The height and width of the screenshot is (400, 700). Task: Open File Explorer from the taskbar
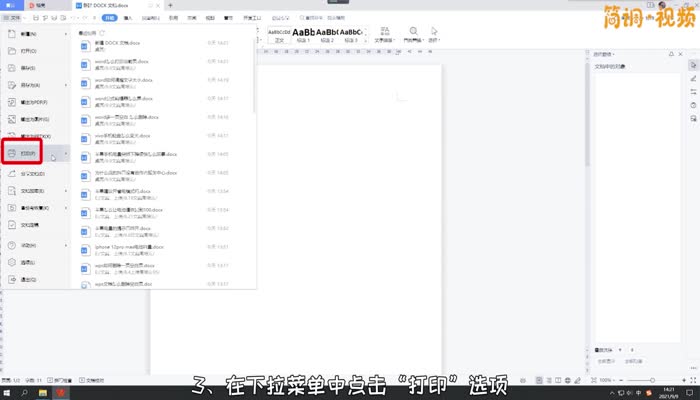(x=43, y=393)
